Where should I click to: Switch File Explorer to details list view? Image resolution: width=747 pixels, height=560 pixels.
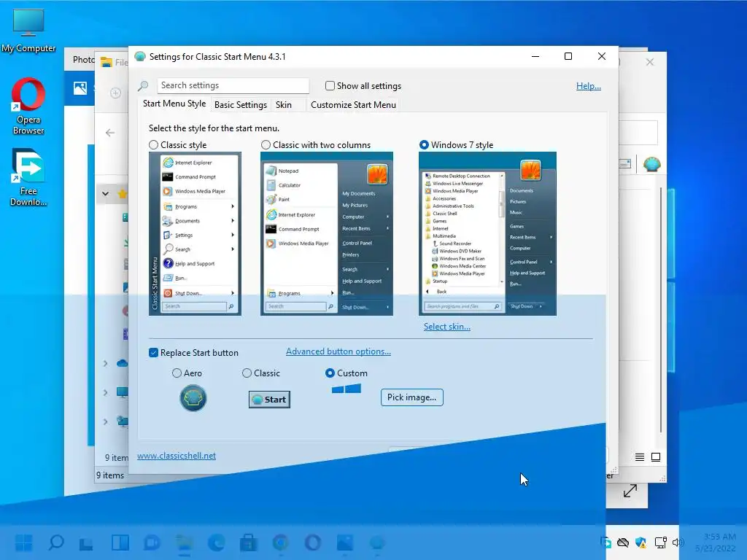coord(639,457)
